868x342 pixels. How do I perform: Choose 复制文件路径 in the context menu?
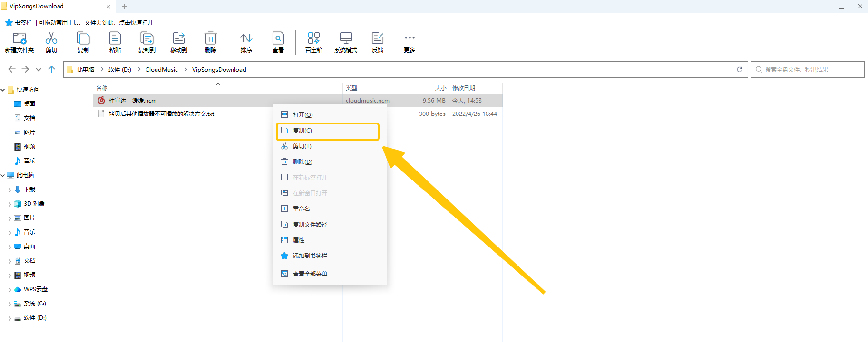[x=330, y=224]
